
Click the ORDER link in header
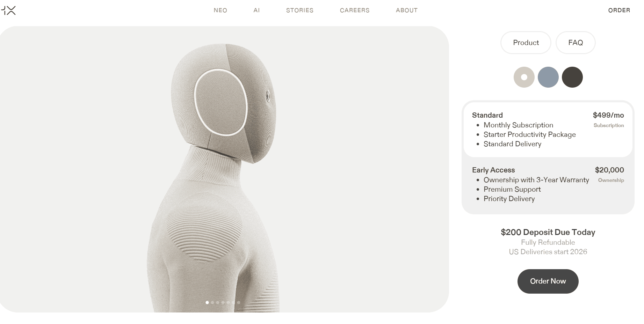coord(619,10)
